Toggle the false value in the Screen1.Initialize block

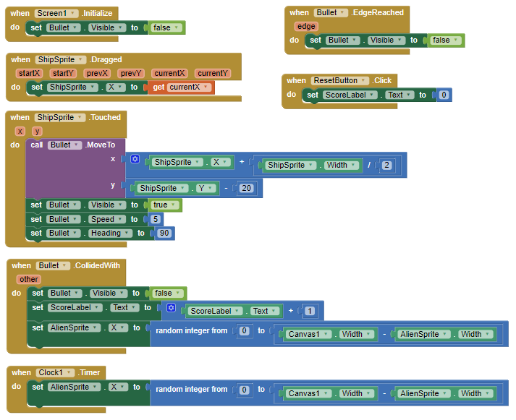tap(165, 27)
